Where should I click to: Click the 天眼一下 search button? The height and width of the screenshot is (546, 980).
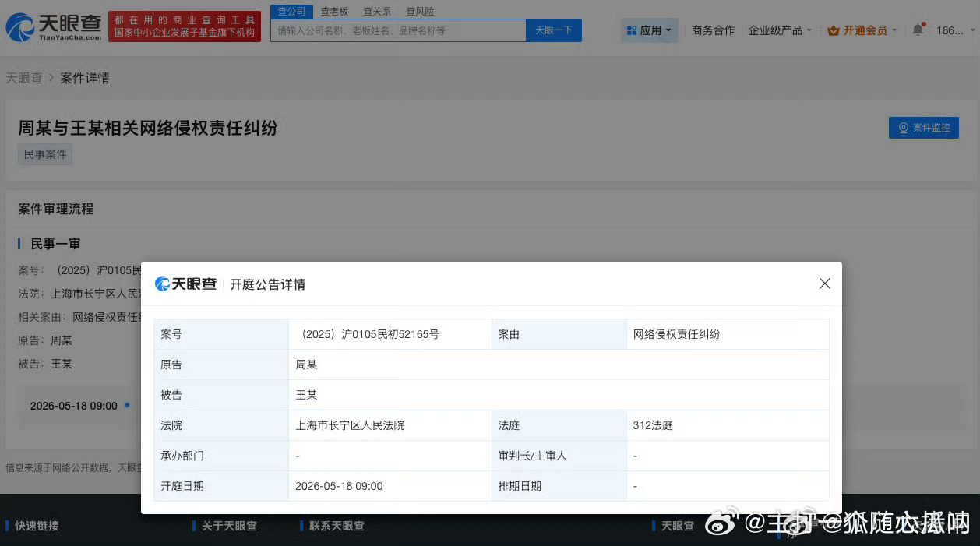point(553,30)
